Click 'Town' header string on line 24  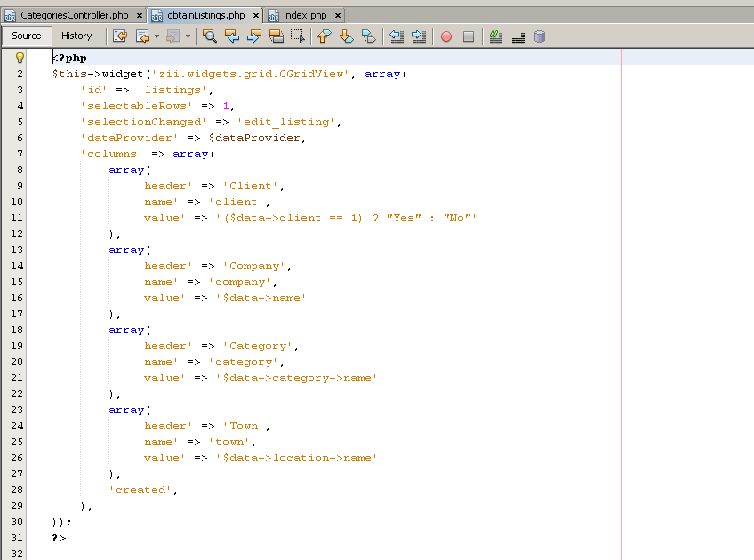point(244,426)
